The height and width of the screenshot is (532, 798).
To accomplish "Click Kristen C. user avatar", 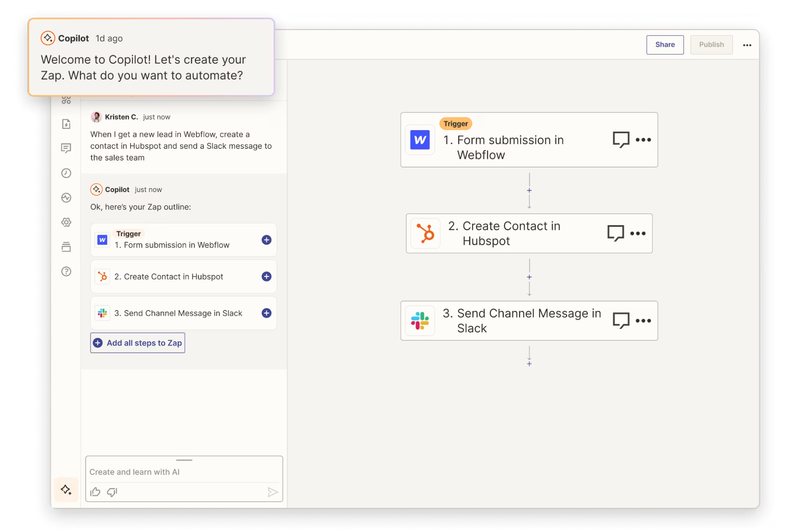I will pos(96,117).
